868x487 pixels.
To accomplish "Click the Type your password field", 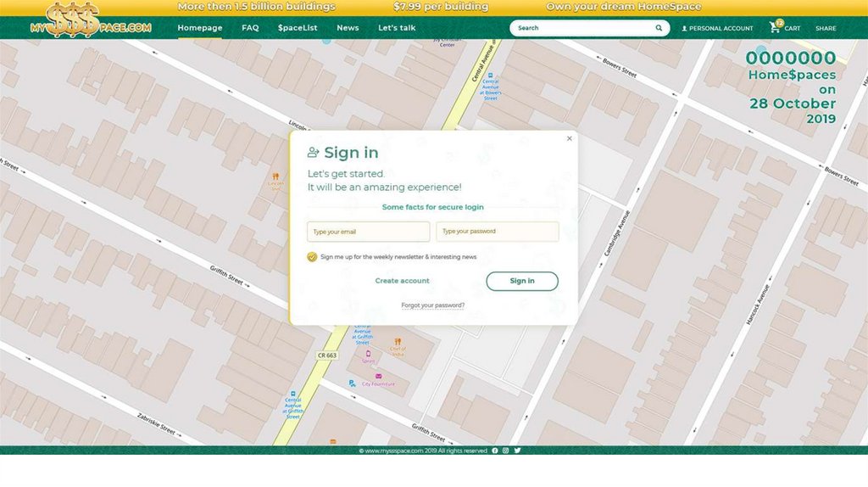I will 497,232.
